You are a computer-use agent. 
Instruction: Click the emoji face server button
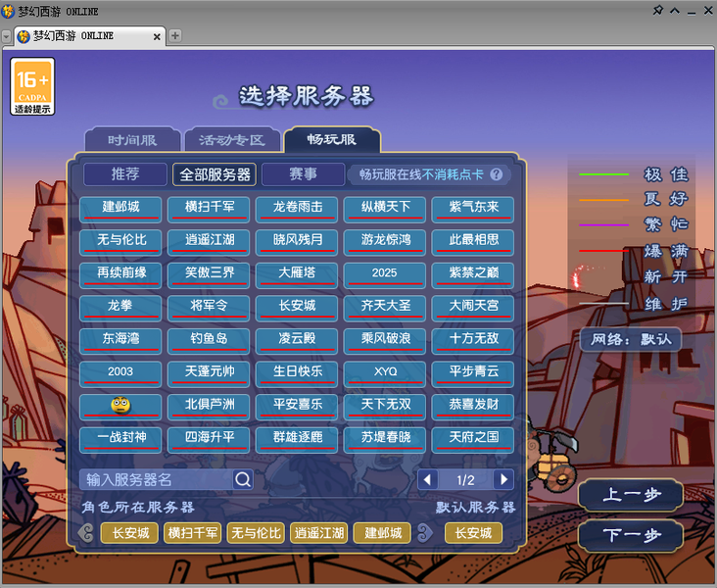coord(120,407)
